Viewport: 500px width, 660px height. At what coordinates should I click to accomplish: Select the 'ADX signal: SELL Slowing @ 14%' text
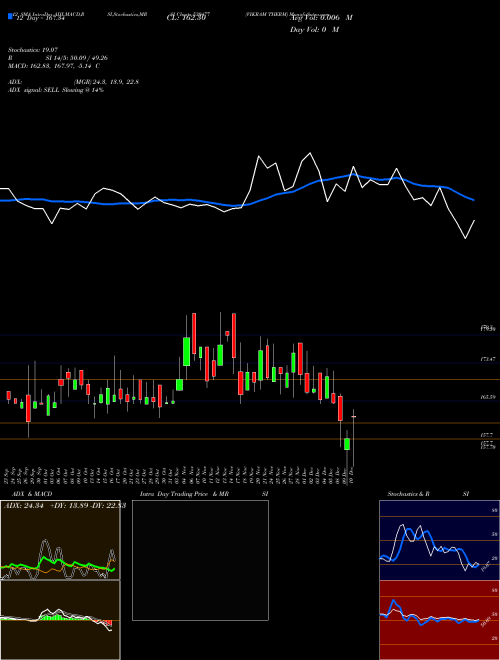tap(56, 90)
